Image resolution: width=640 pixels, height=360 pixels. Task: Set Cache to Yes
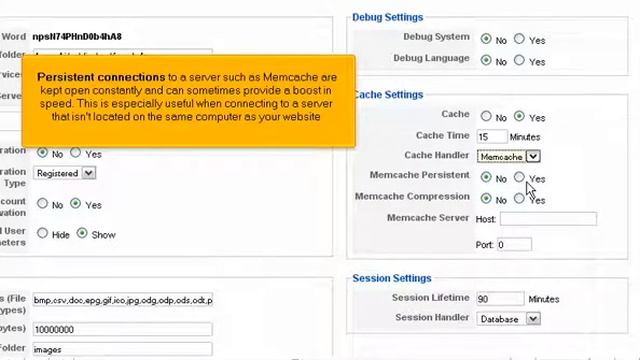(x=519, y=116)
